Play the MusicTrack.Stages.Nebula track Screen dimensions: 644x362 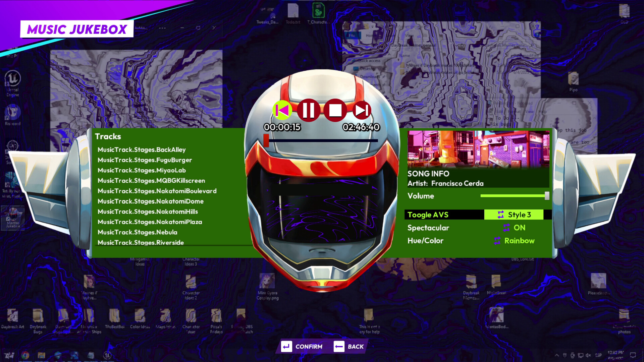coord(137,232)
